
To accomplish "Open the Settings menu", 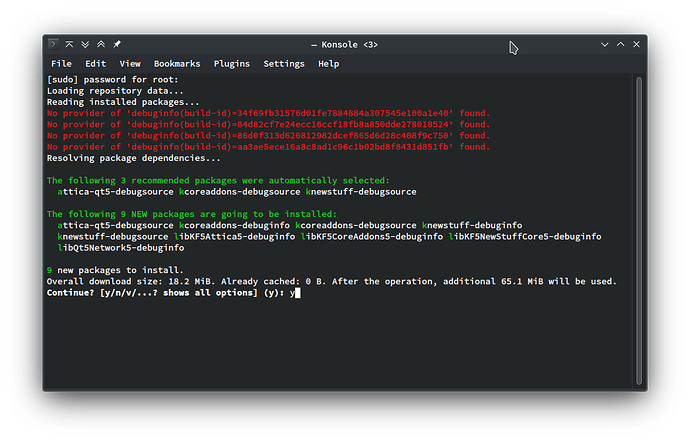I will (284, 64).
